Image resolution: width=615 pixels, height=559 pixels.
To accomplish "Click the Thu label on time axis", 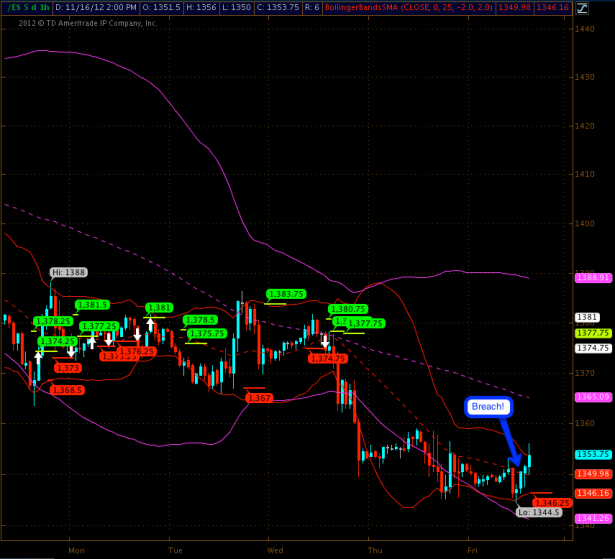I will (x=375, y=550).
